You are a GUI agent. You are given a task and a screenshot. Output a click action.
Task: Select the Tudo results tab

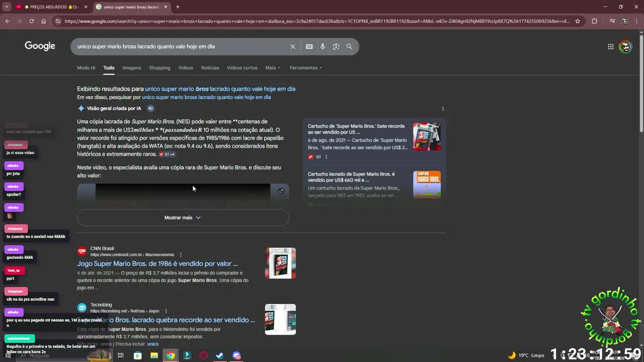pyautogui.click(x=109, y=68)
